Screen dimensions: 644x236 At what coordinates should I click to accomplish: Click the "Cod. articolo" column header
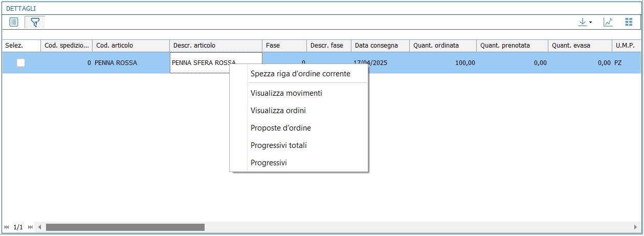pyautogui.click(x=115, y=46)
